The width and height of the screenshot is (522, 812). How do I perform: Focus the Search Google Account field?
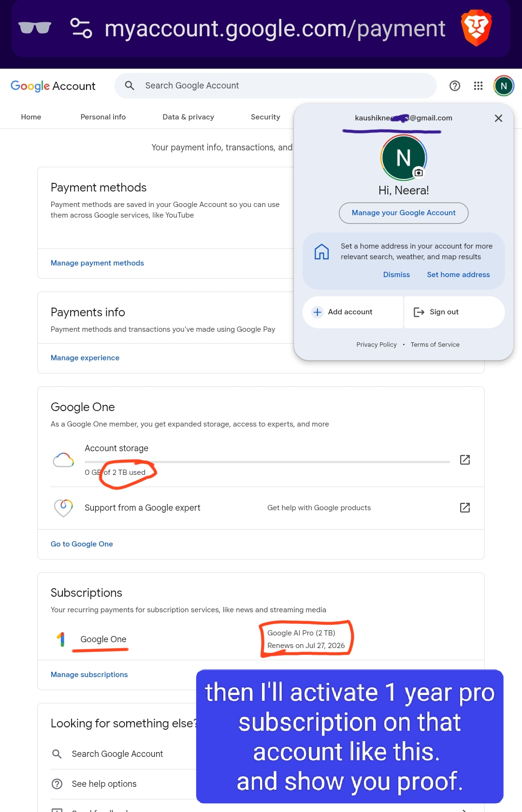(x=275, y=86)
